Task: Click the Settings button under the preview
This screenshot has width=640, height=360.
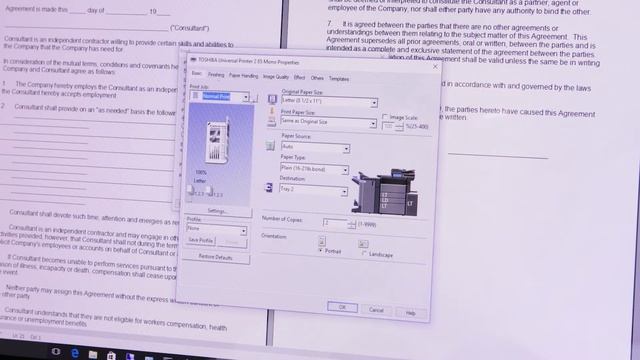Action: click(x=217, y=211)
